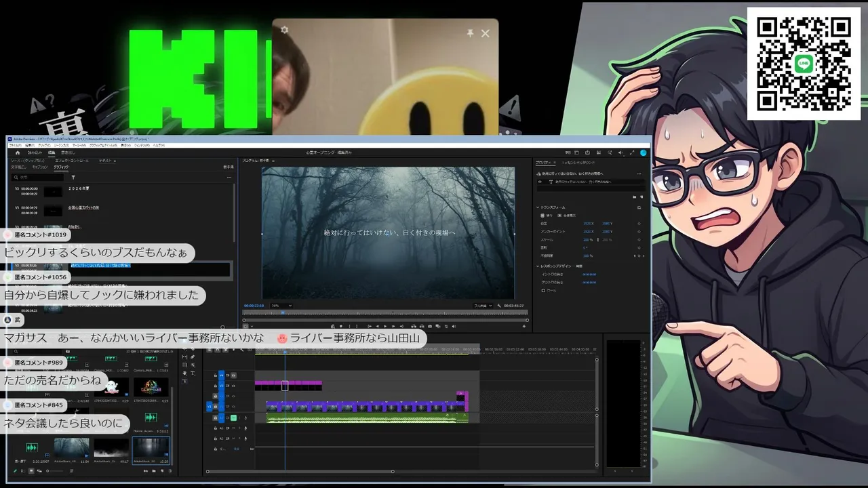
Task: Open the ファイル menu
Action: coord(15,145)
